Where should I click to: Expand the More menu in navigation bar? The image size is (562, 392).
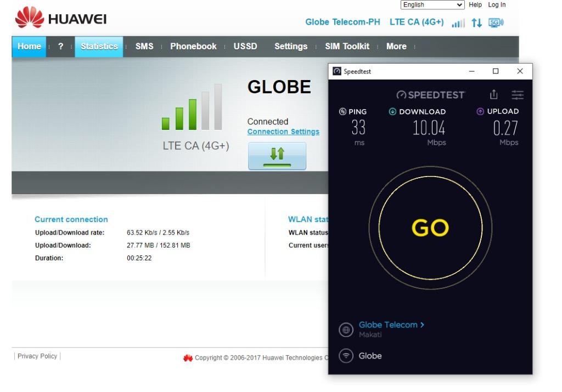396,47
